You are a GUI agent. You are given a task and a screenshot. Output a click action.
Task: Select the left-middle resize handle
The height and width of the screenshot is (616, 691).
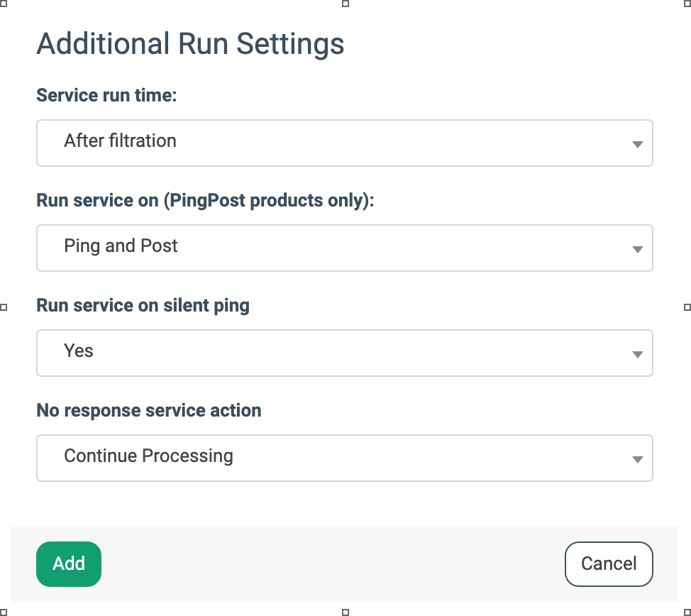coord(4,307)
